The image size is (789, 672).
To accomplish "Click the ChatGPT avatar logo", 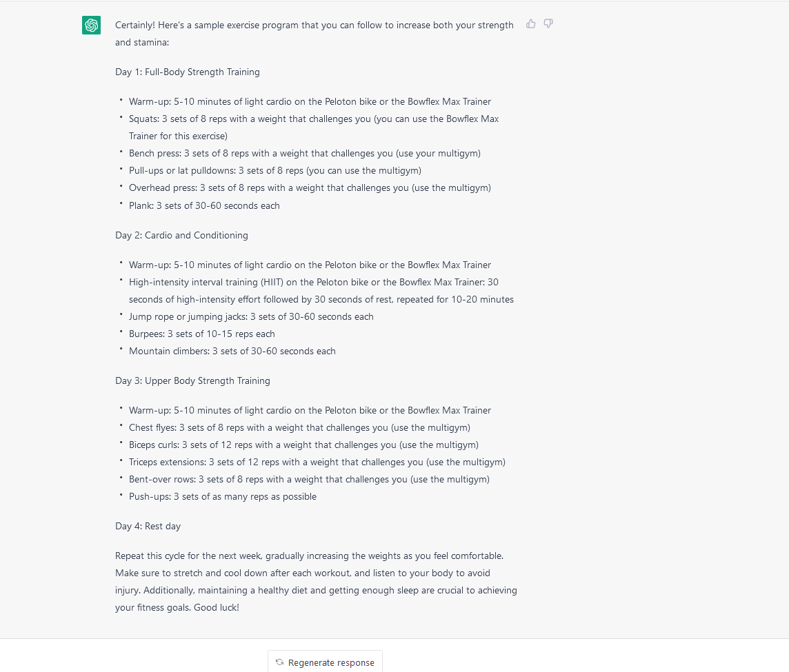I will (91, 26).
